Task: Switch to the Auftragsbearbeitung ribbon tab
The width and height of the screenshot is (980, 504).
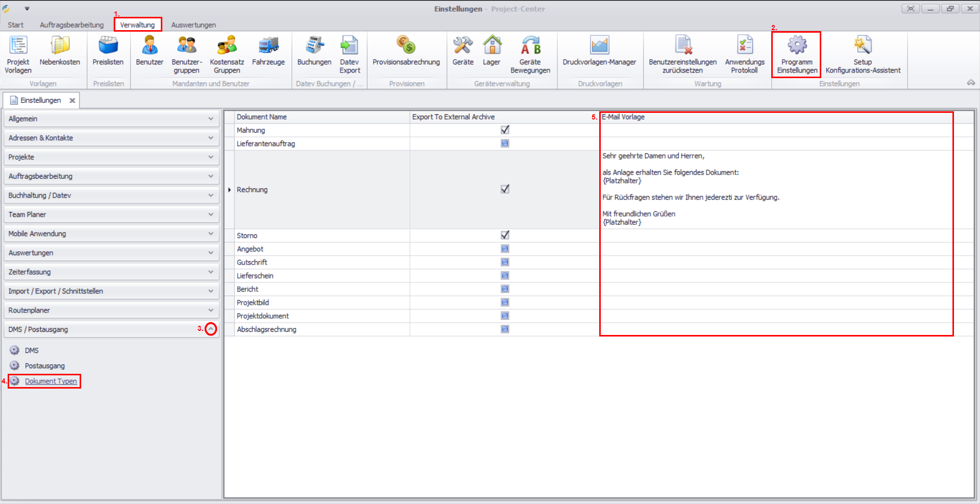Action: click(71, 25)
